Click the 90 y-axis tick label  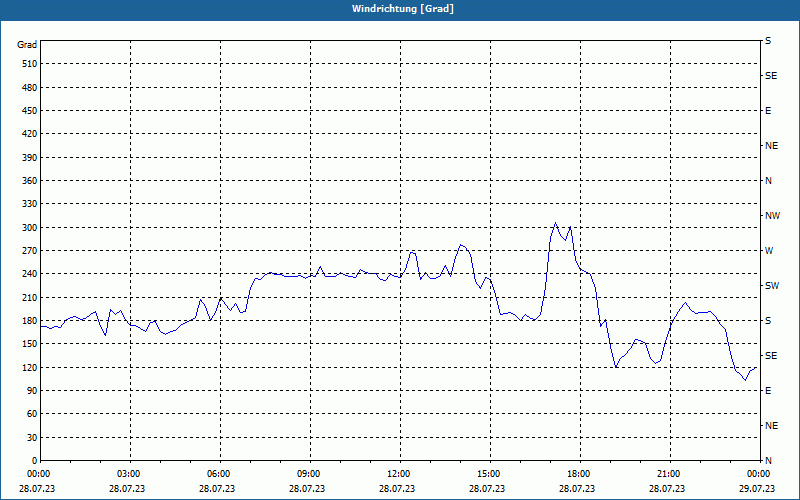32,391
